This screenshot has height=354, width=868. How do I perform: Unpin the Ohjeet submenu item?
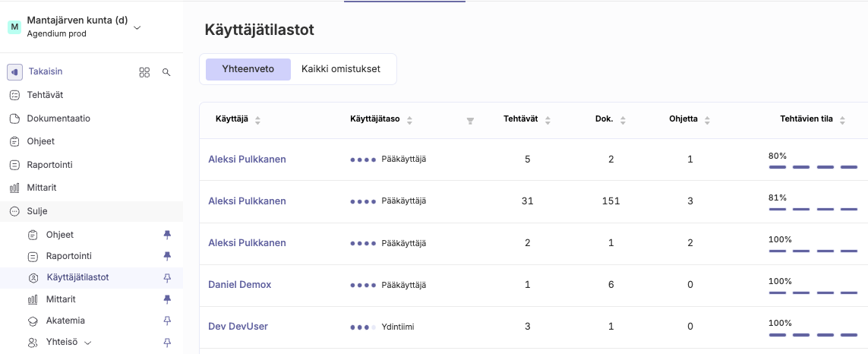167,235
